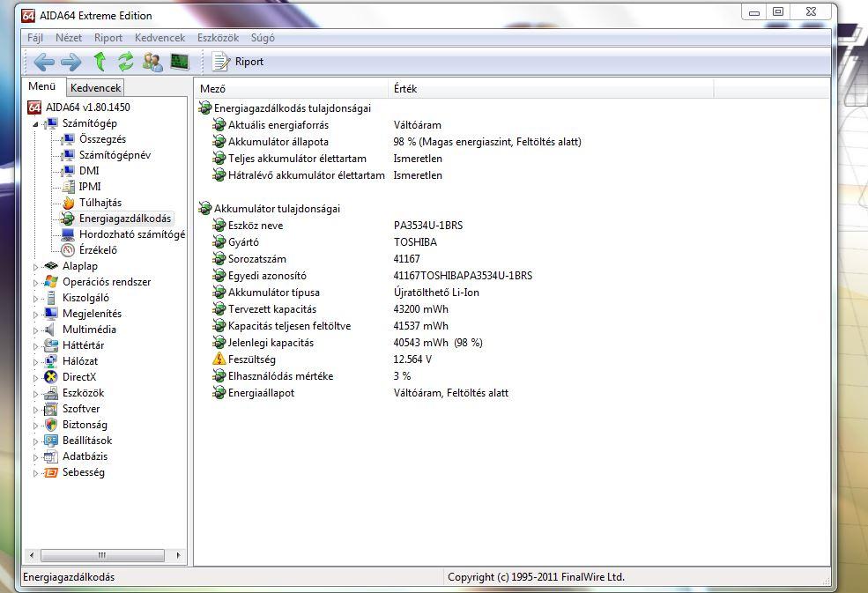
Task: Click the DirectX yellow X icon
Action: [x=51, y=377]
